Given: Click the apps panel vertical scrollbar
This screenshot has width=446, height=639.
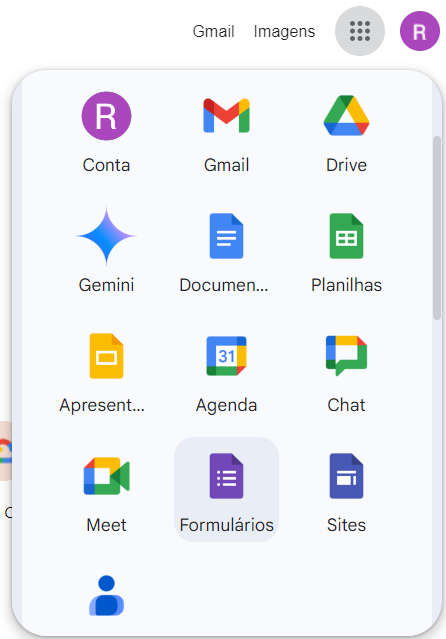Looking at the screenshot, I should click(437, 228).
